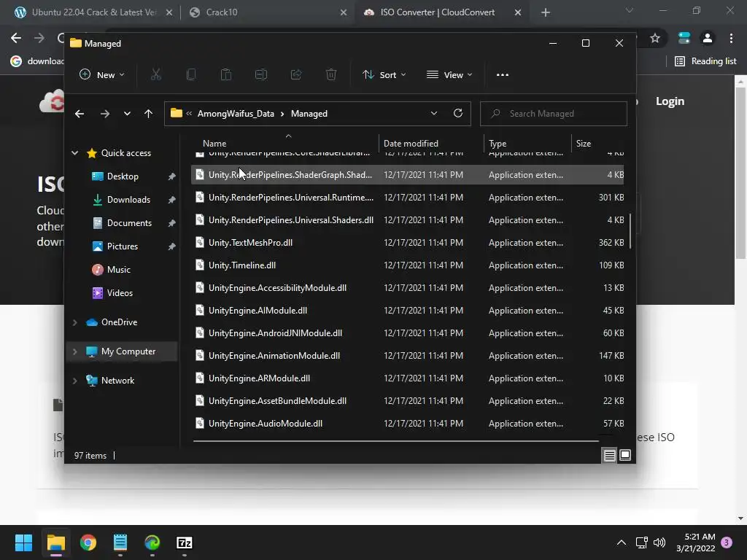Screen dimensions: 747x560
Task: Open Pictures in Quick access
Action: tap(123, 246)
